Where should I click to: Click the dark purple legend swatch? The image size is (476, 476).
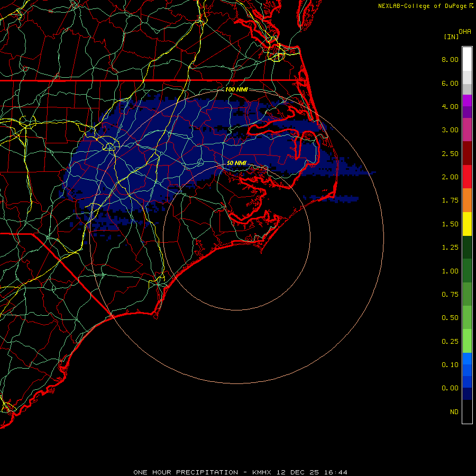(467, 112)
